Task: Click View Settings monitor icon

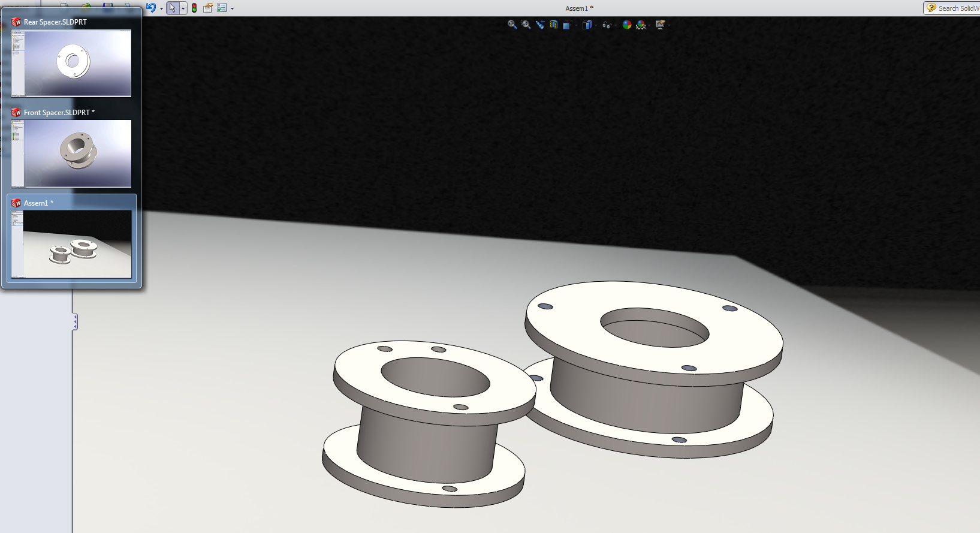Action: [x=661, y=25]
